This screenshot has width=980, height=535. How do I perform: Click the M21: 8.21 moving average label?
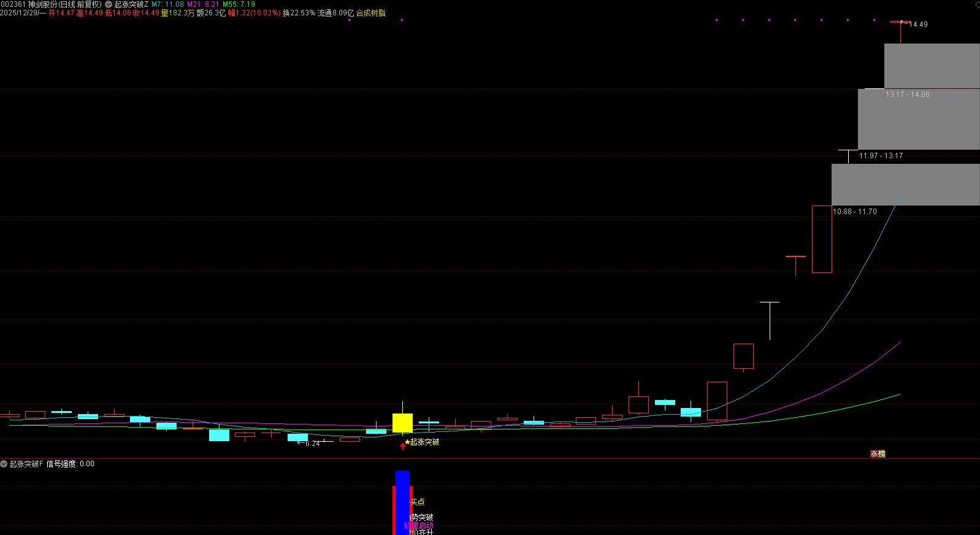pos(203,4)
